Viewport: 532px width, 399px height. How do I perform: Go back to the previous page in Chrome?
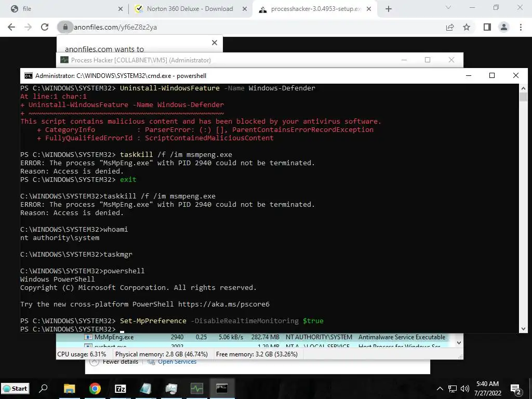(x=11, y=27)
